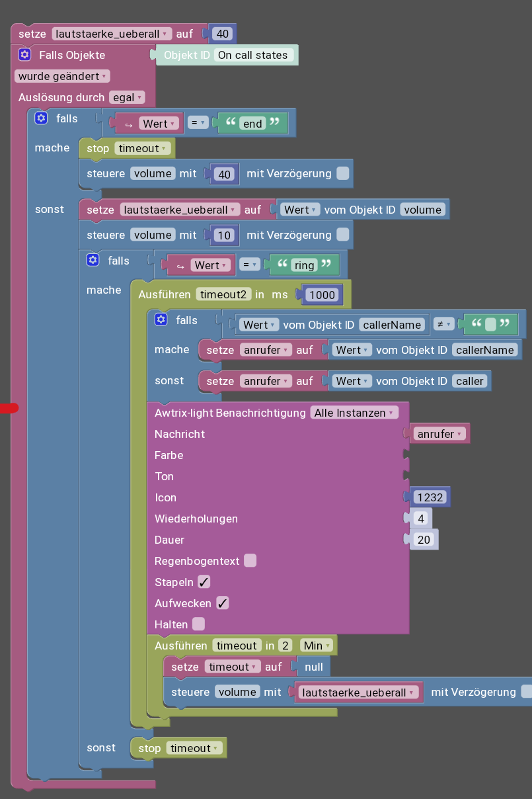Select the Icon value field showing 1232
The height and width of the screenshot is (799, 532).
[430, 497]
